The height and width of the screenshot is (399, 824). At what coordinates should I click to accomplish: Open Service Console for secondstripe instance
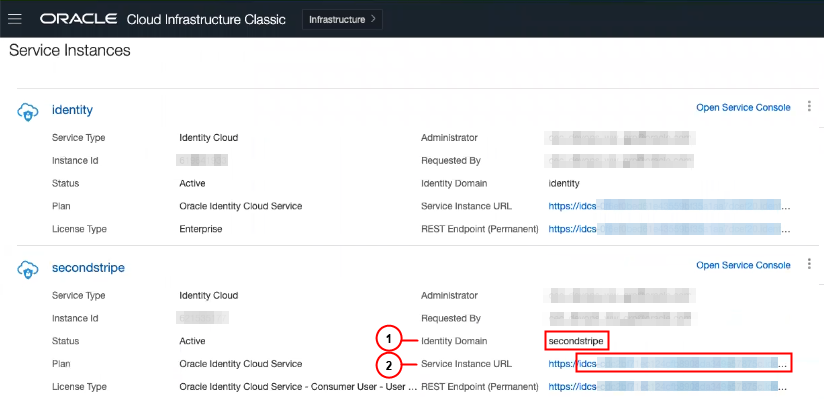point(743,265)
